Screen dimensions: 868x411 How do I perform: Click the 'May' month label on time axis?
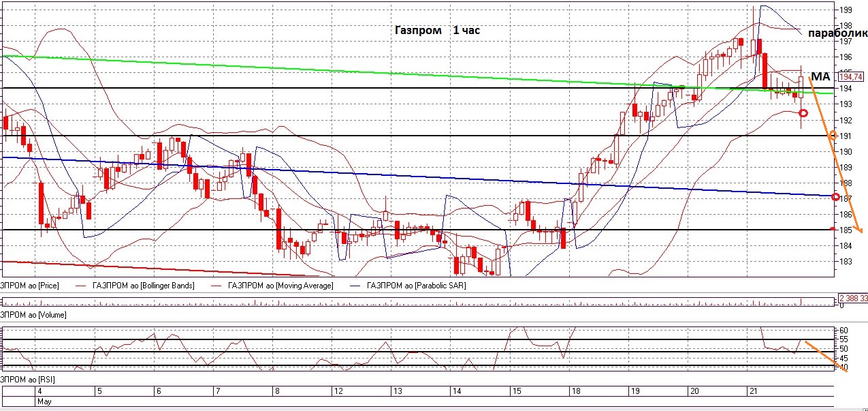pos(44,401)
